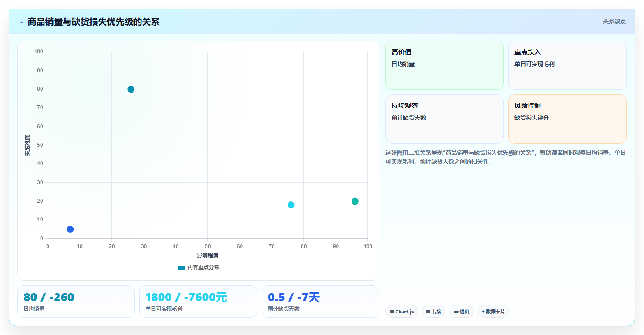The height and width of the screenshot is (335, 644).
Task: Click the 100 tick on the x-axis
Action: click(368, 246)
